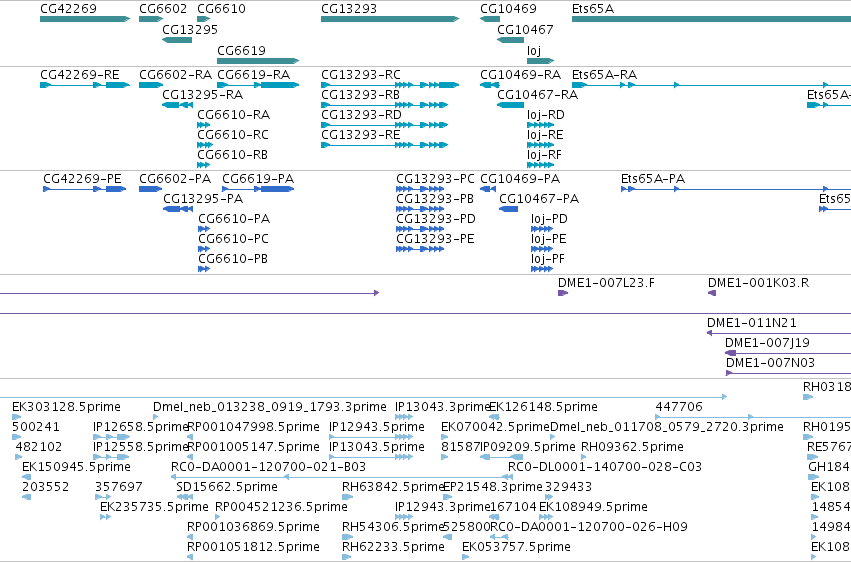This screenshot has width=851, height=562.
Task: Click transcript CG13293-RD
Action: [361, 114]
